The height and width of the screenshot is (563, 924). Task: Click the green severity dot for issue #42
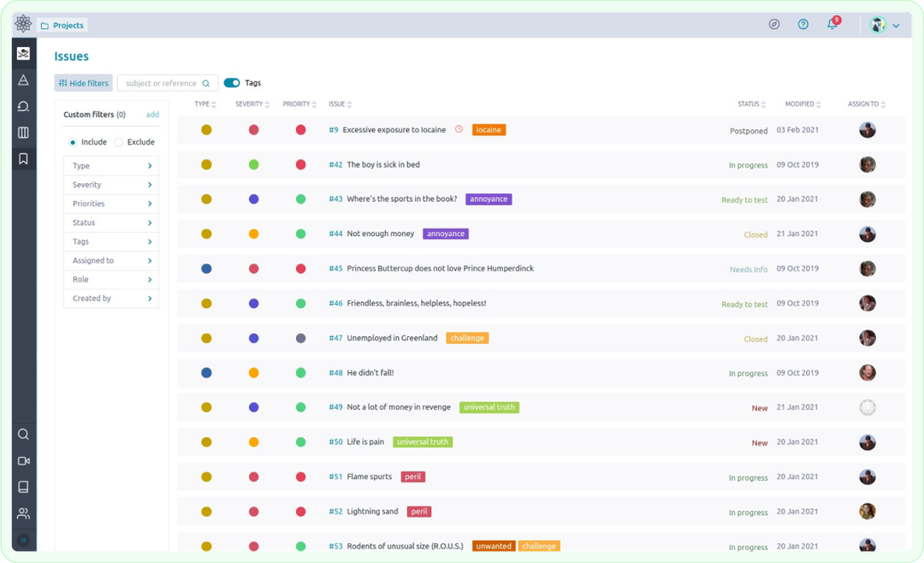pyautogui.click(x=254, y=164)
